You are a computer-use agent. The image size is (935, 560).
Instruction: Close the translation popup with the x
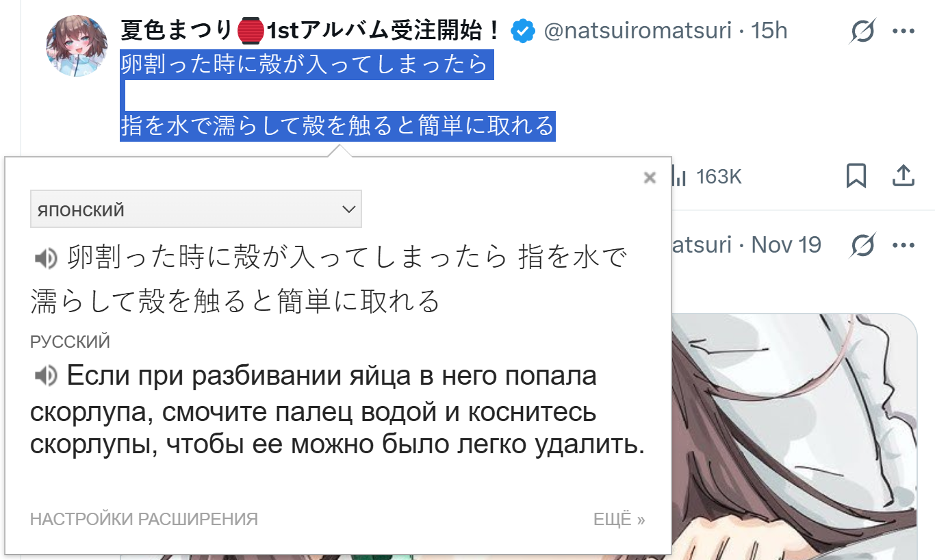(x=650, y=178)
